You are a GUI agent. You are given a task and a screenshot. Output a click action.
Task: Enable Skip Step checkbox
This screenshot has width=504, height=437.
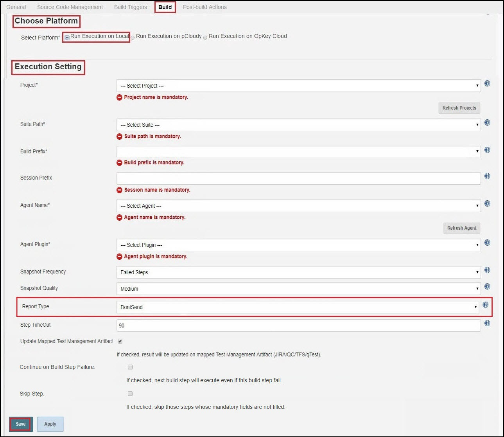pos(130,394)
